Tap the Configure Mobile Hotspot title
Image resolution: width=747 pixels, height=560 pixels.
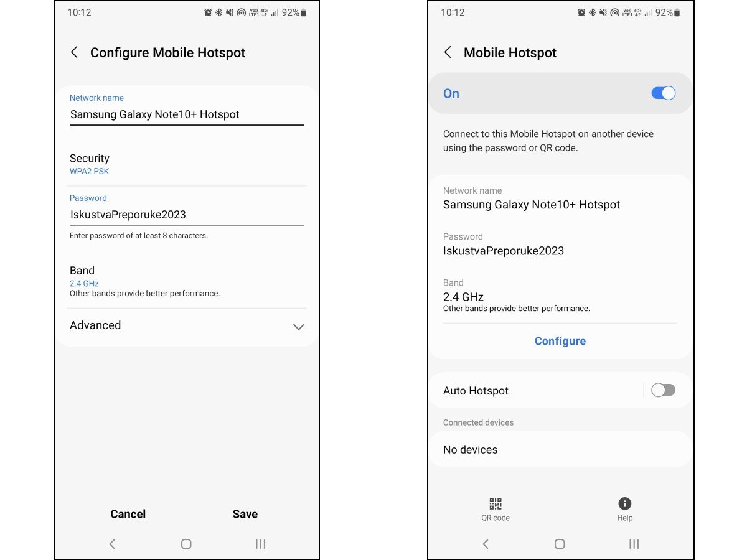tap(168, 53)
